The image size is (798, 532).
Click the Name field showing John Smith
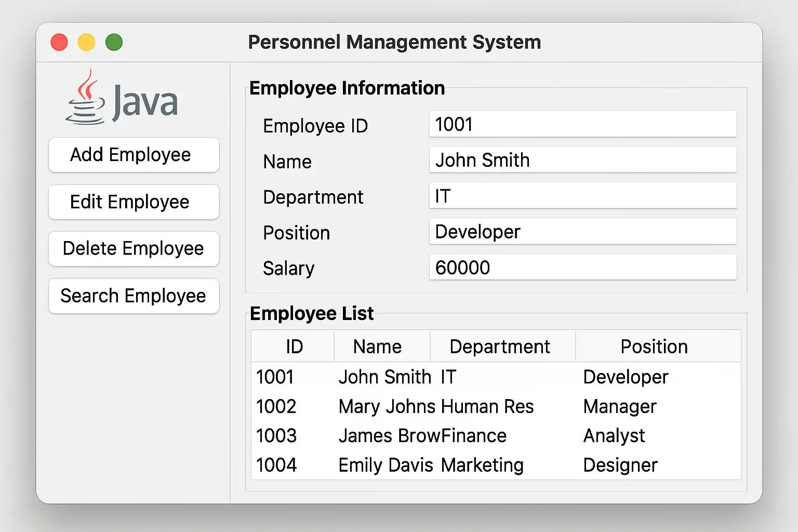click(x=582, y=160)
